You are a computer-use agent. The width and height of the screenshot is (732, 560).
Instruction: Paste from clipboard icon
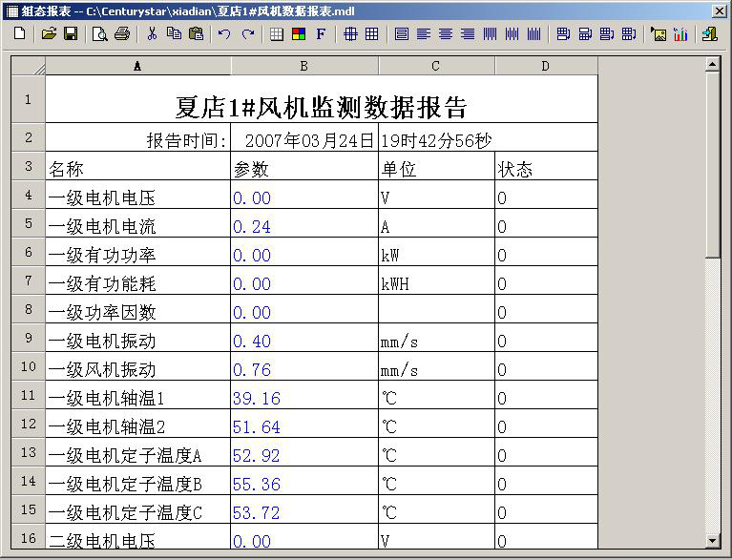point(196,34)
